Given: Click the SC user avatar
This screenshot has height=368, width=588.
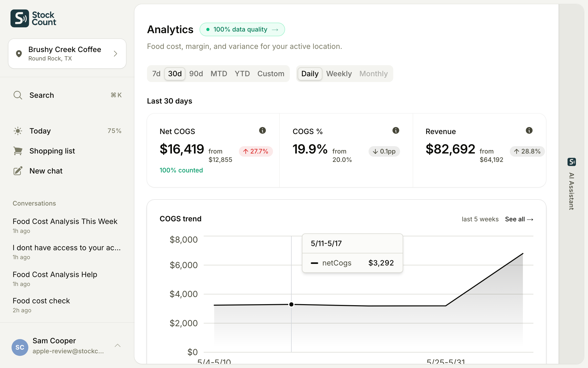Looking at the screenshot, I should coord(20,347).
